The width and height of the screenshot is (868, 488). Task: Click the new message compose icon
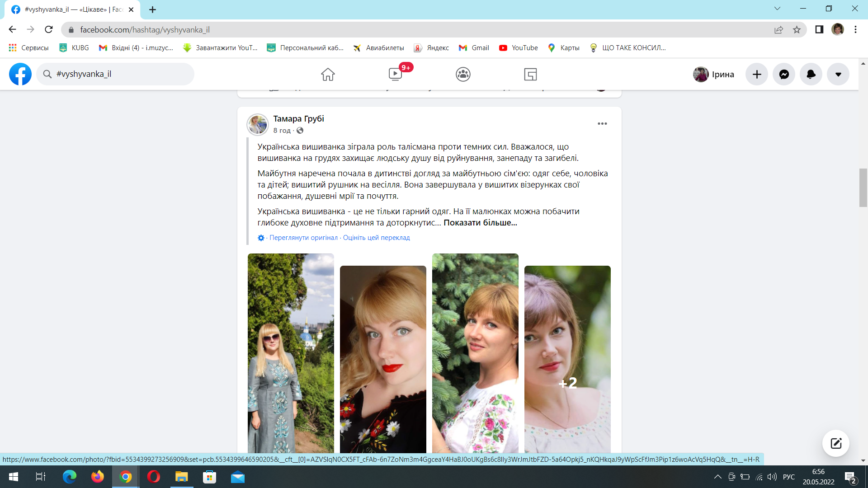pyautogui.click(x=835, y=443)
